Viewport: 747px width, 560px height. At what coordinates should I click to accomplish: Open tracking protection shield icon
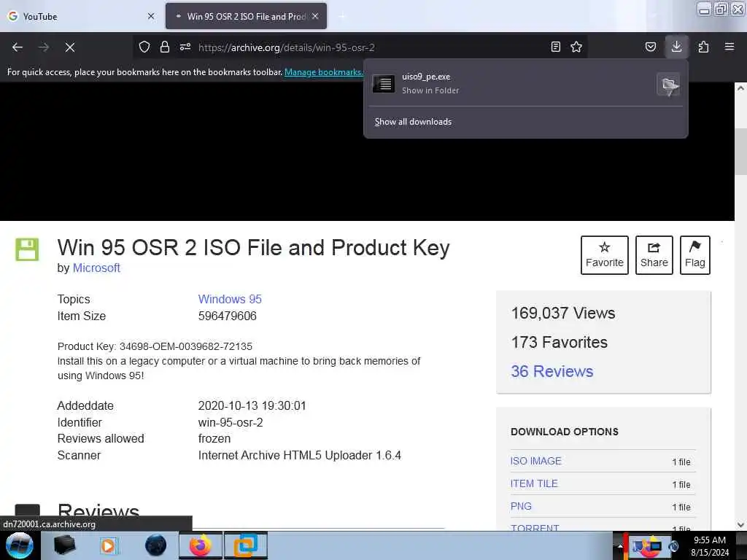[x=144, y=47]
